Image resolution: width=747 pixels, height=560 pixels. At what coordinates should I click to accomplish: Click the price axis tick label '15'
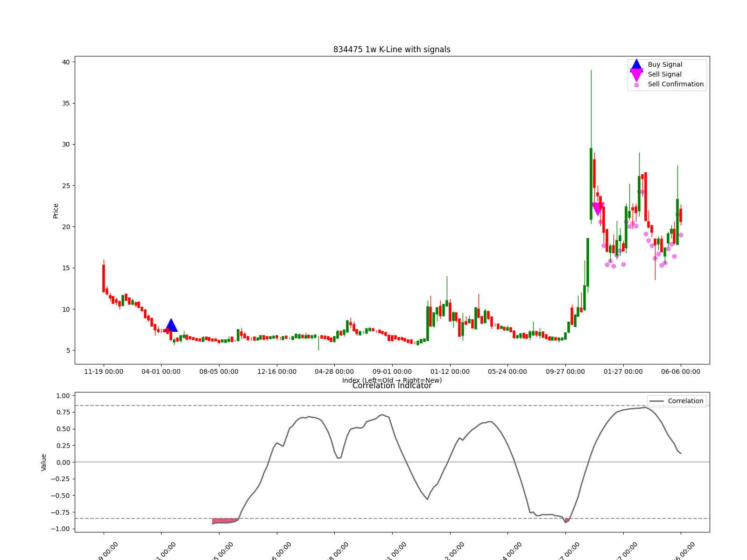tap(66, 268)
